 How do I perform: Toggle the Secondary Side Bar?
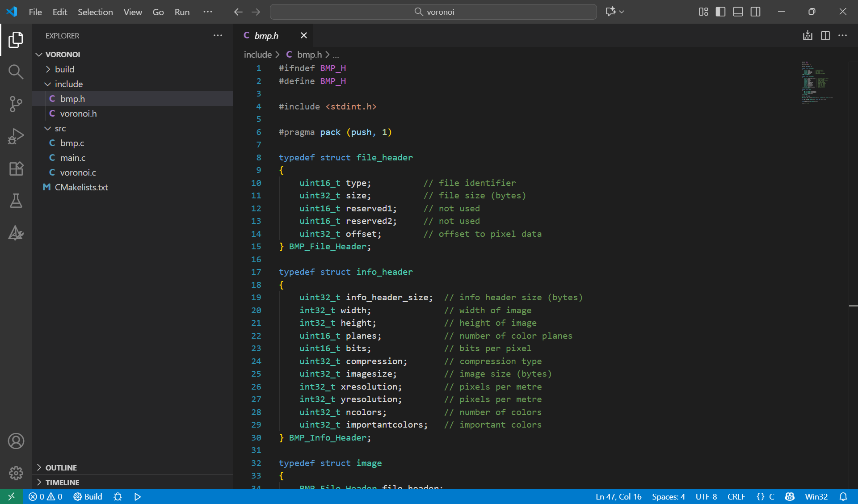pyautogui.click(x=755, y=12)
